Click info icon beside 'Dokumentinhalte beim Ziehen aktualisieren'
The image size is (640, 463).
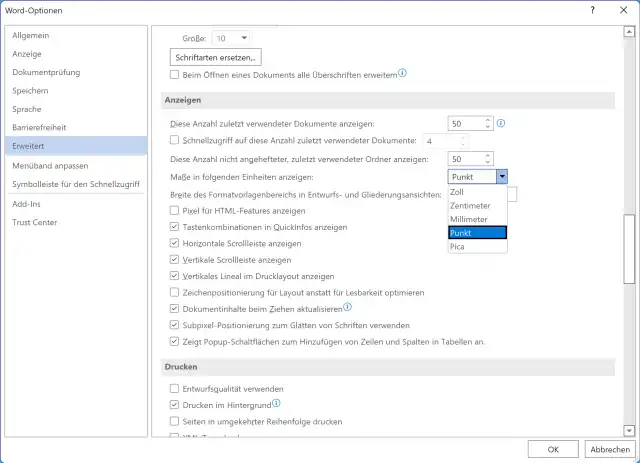click(x=347, y=308)
